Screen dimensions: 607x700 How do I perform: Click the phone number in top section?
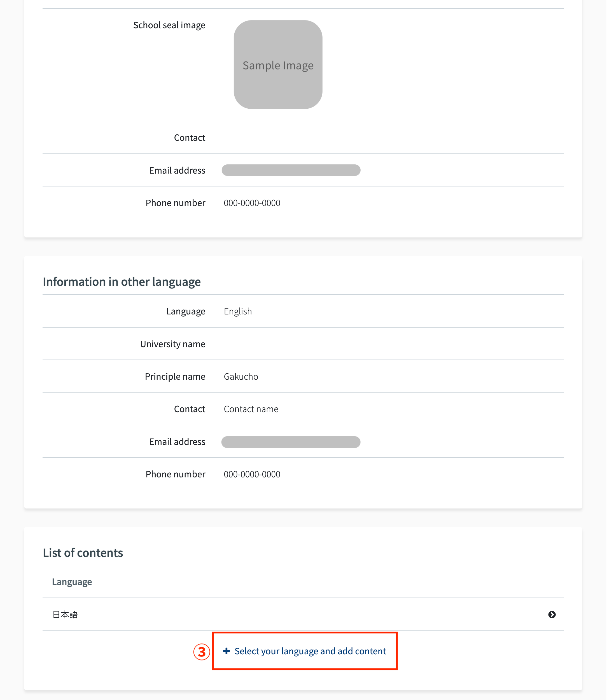coord(252,203)
